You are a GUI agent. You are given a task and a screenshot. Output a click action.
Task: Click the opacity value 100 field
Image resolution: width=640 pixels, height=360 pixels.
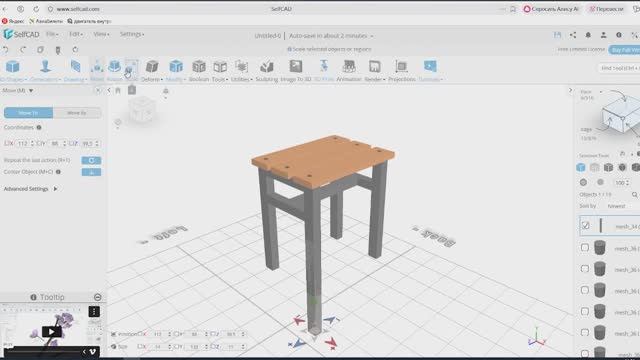(x=621, y=182)
